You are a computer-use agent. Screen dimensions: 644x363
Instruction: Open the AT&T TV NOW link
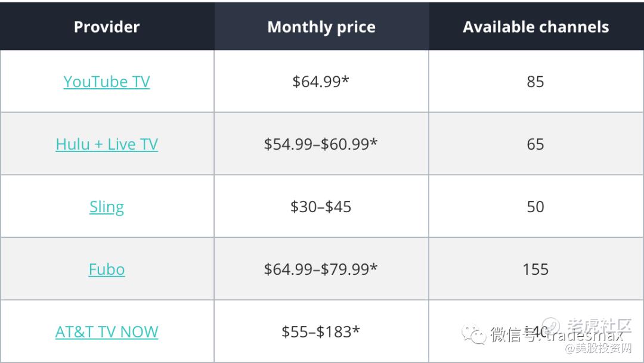[x=107, y=332]
